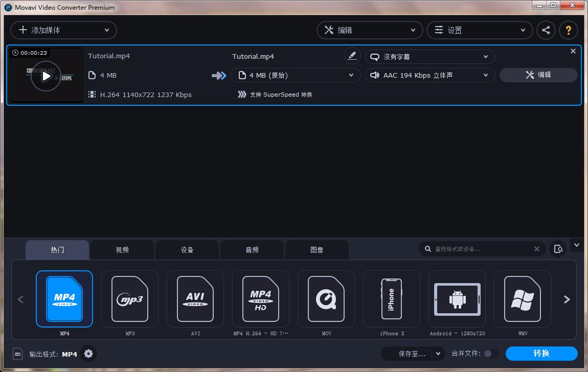
Task: Start conversion with the blue Convert button
Action: (541, 353)
